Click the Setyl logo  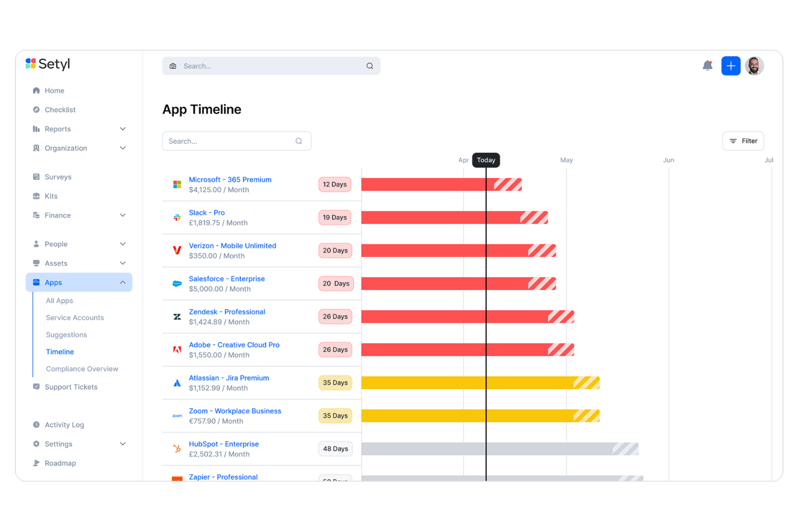click(47, 64)
